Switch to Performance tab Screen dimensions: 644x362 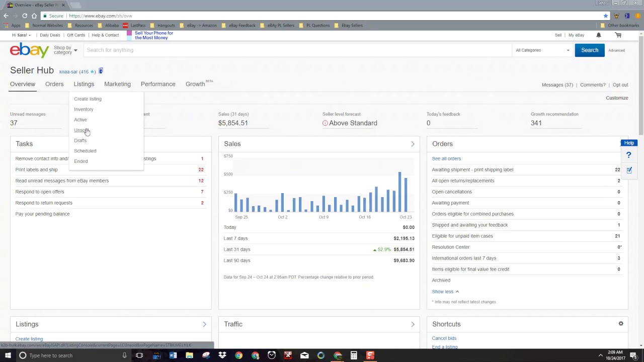point(158,84)
